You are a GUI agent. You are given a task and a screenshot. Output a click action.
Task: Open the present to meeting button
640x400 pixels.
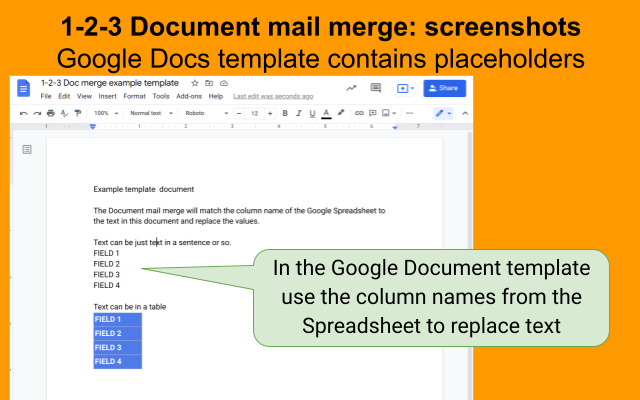click(x=404, y=88)
